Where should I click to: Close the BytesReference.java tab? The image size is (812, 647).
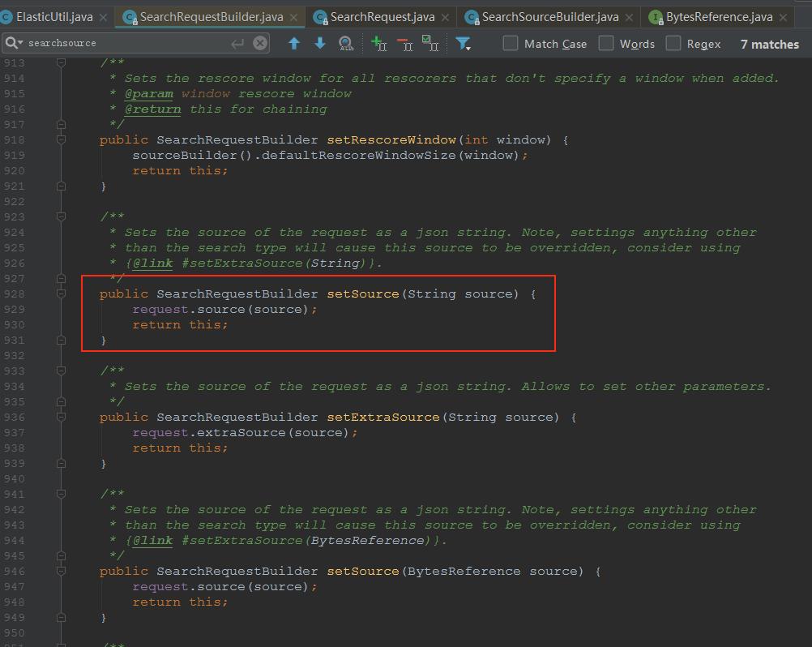pos(783,18)
